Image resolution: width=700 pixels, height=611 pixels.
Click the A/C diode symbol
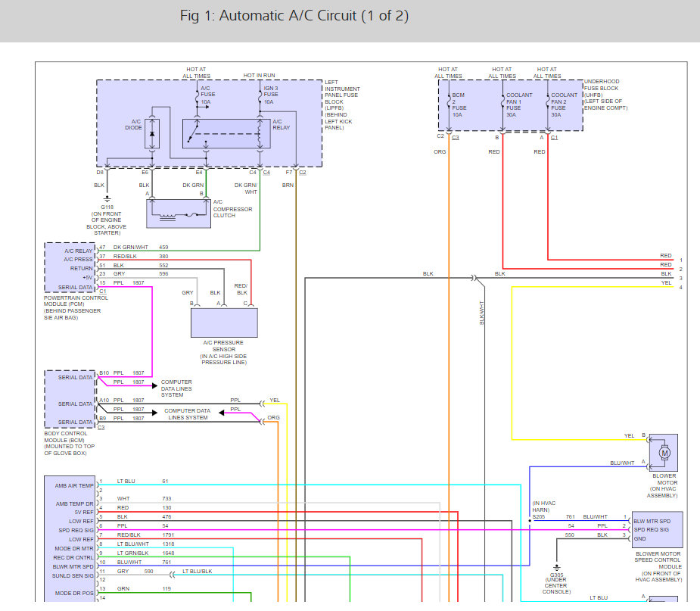(152, 134)
